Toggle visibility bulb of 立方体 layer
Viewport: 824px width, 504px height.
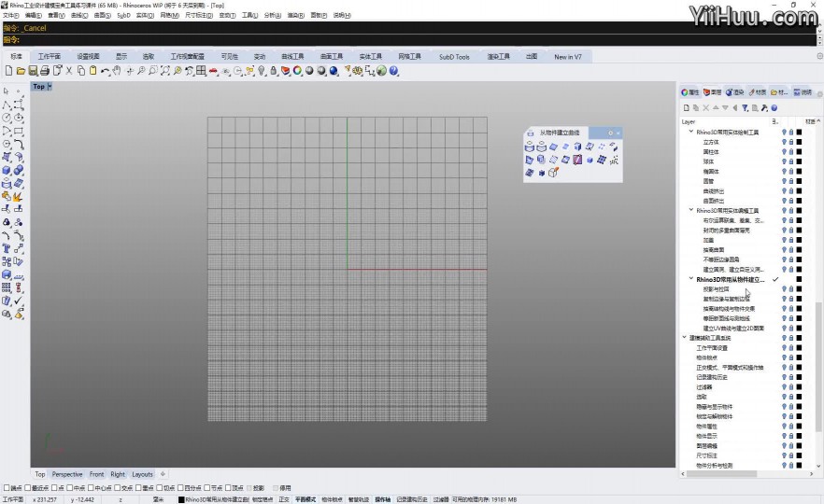784,142
